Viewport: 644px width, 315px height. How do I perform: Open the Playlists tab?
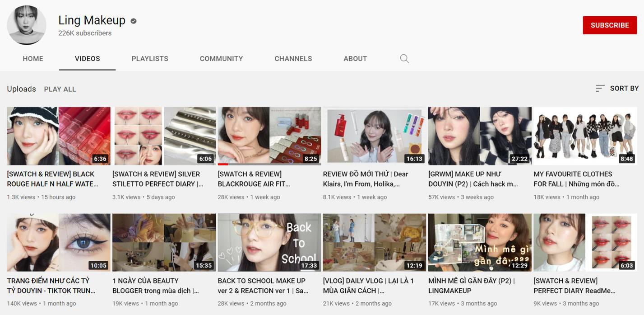tap(150, 59)
